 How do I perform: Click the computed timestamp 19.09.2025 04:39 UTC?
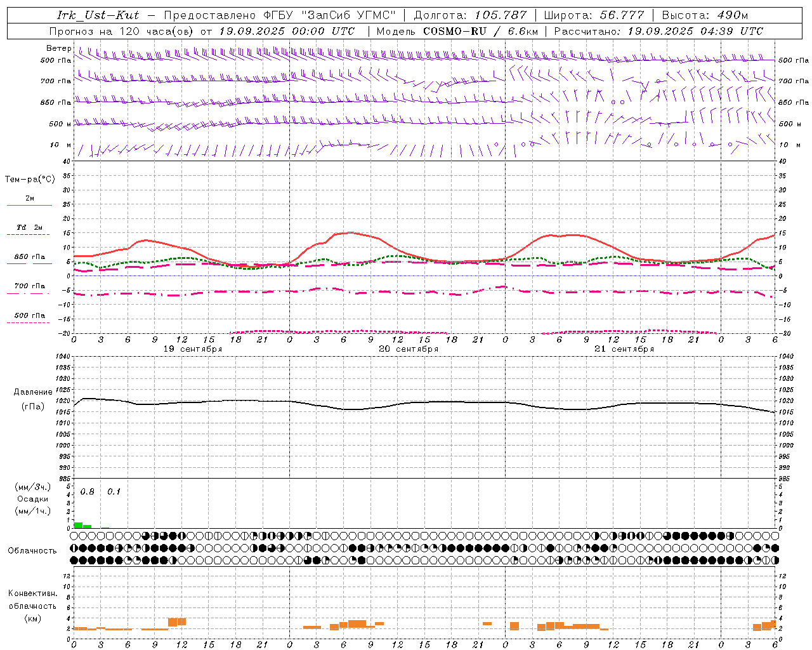[695, 31]
